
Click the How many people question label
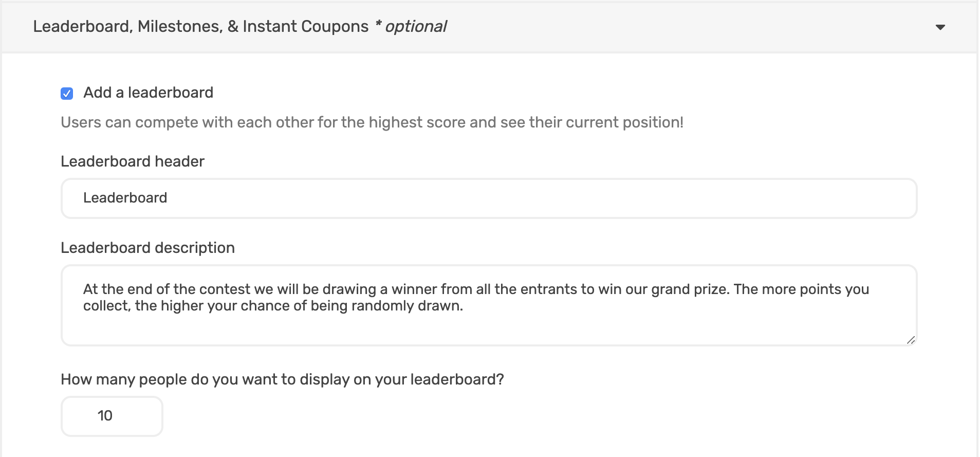coord(282,379)
